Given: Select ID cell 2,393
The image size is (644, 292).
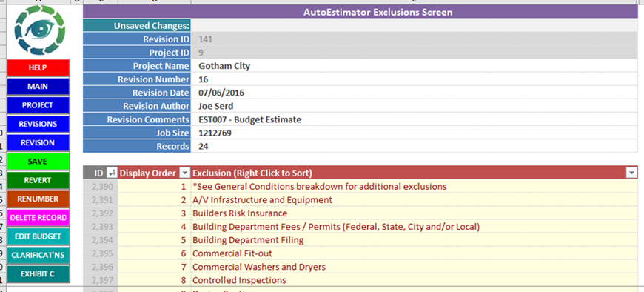Looking at the screenshot, I should point(101,227).
